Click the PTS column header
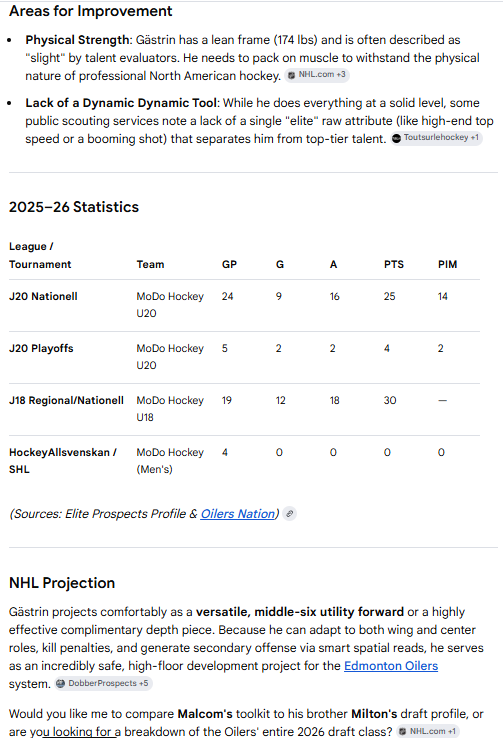The height and width of the screenshot is (738, 503). tap(394, 265)
